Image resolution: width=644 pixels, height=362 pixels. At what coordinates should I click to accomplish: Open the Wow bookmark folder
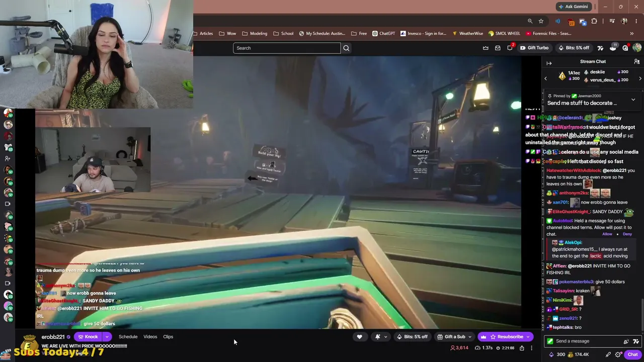pyautogui.click(x=227, y=34)
